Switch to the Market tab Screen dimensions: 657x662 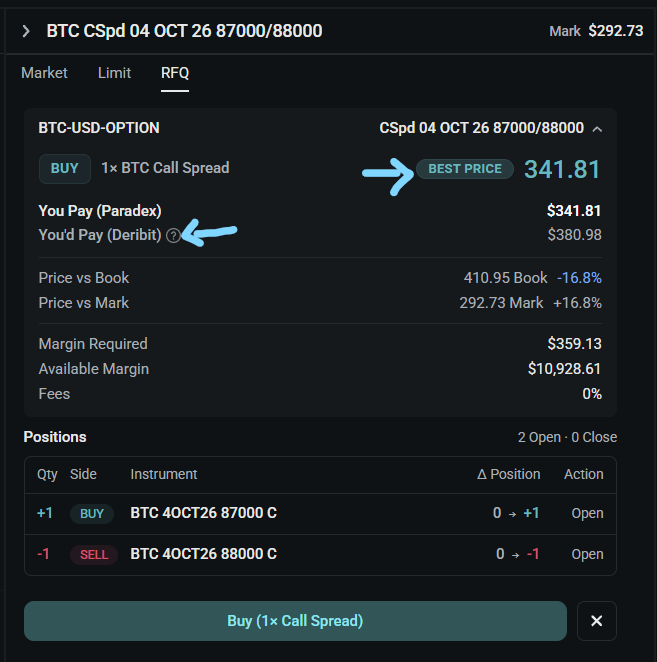(44, 73)
